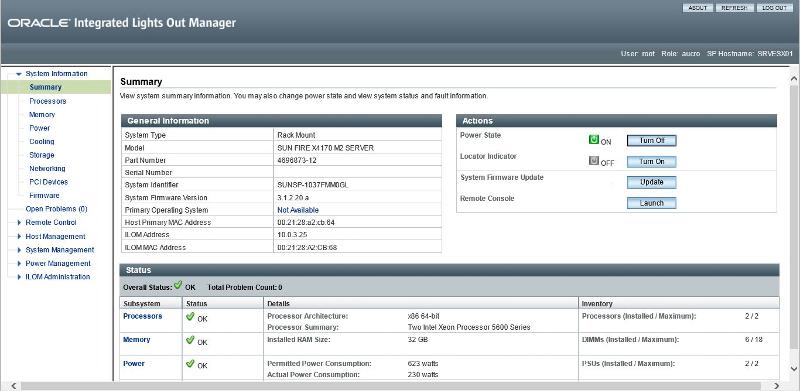Open the Networking page in sidebar

pyautogui.click(x=47, y=168)
